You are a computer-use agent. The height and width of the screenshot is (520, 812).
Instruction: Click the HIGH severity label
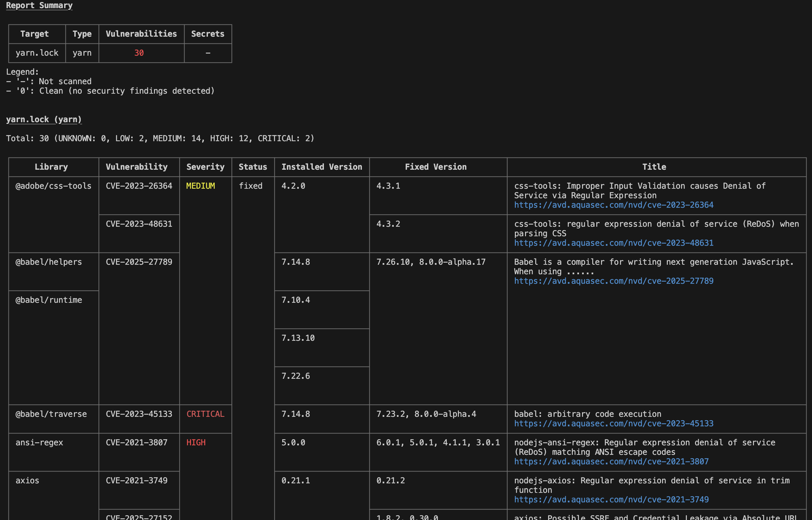click(196, 443)
